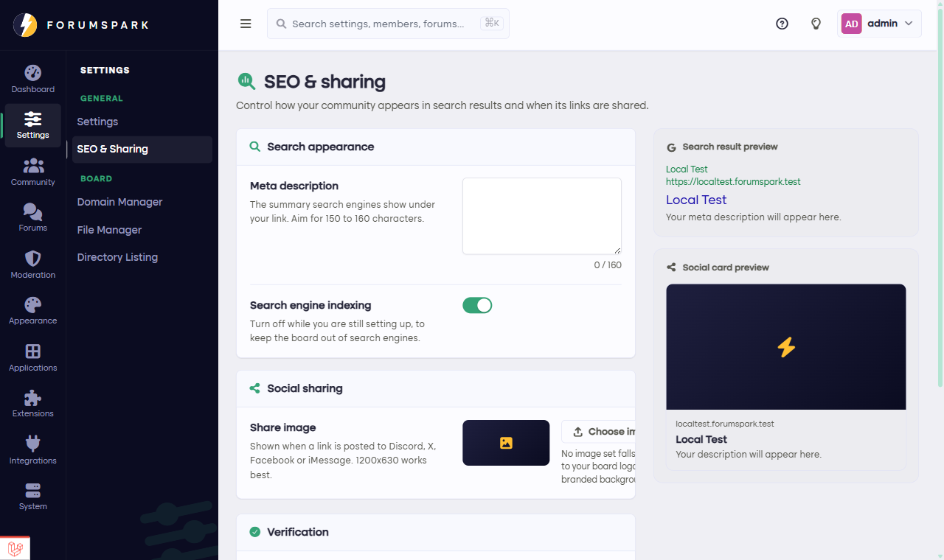The height and width of the screenshot is (560, 944).
Task: Click the ForumSpark lightning logo
Action: point(25,25)
